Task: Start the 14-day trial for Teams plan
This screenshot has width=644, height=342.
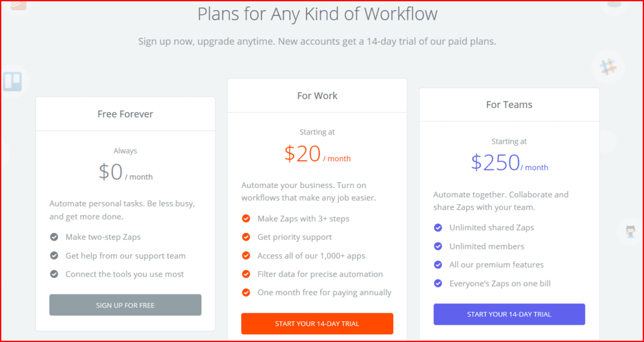Action: pyautogui.click(x=509, y=314)
